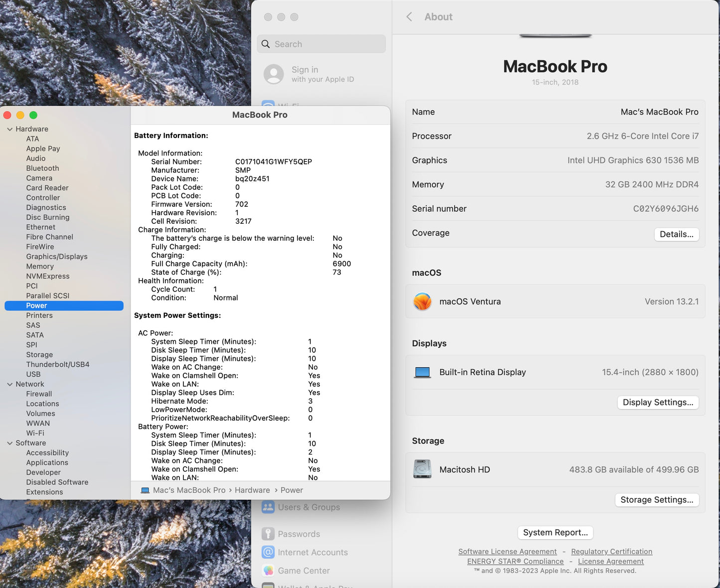The image size is (720, 588).
Task: Click the Macitosh HD drive icon
Action: click(x=422, y=469)
